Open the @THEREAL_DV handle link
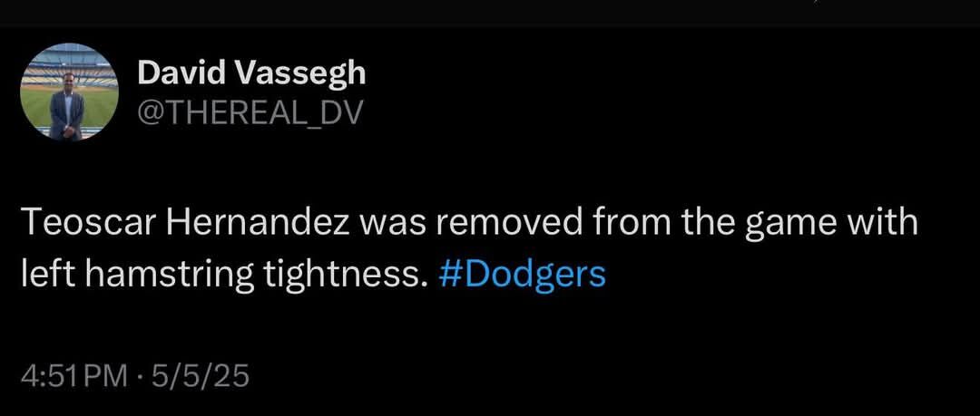The width and height of the screenshot is (980, 416). tap(250, 113)
